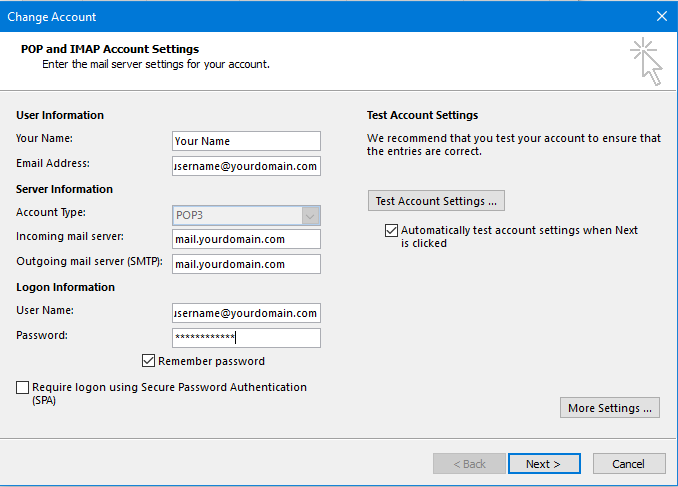This screenshot has width=678, height=487.
Task: Click the Incoming mail server field
Action: coord(246,239)
